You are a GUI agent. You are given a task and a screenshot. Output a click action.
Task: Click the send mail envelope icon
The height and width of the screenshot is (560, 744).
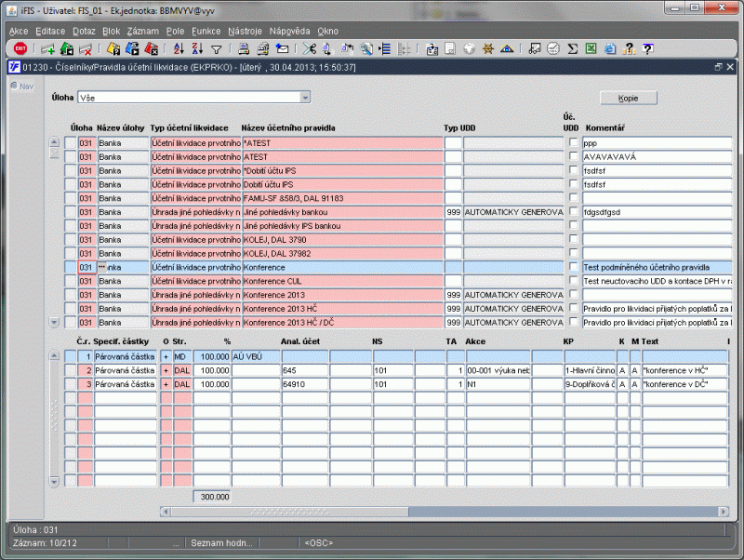click(283, 48)
